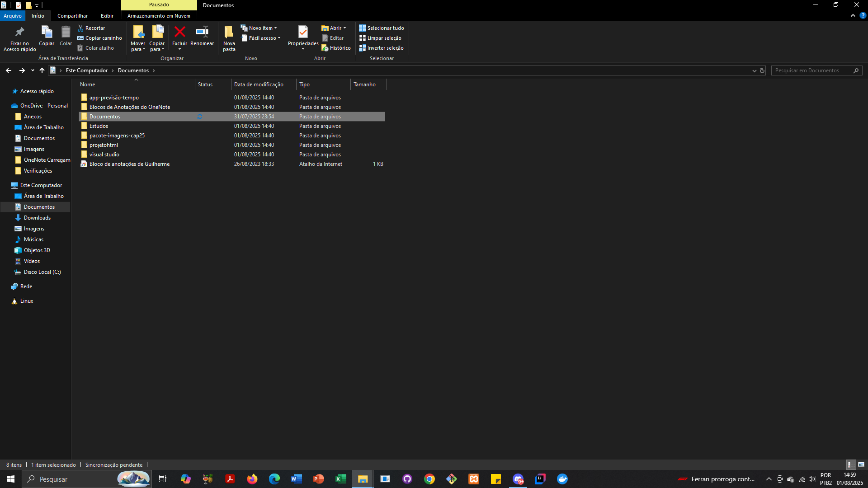This screenshot has height=488, width=868.
Task: Open Histórico of the item
Action: coord(336,48)
